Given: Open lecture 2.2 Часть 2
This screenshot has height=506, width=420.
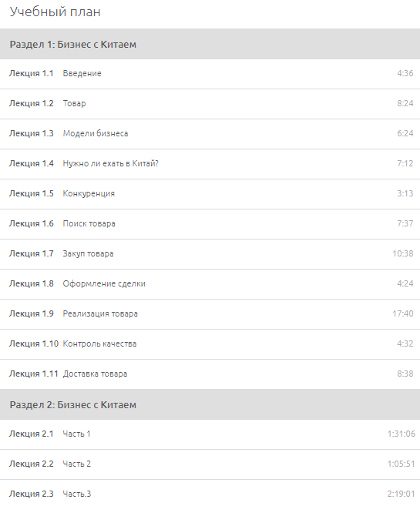Looking at the screenshot, I should point(210,464).
